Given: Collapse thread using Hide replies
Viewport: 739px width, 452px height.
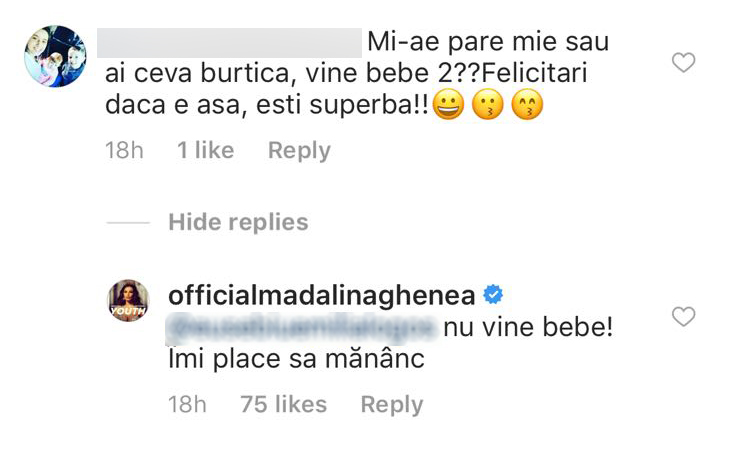Looking at the screenshot, I should (x=237, y=222).
